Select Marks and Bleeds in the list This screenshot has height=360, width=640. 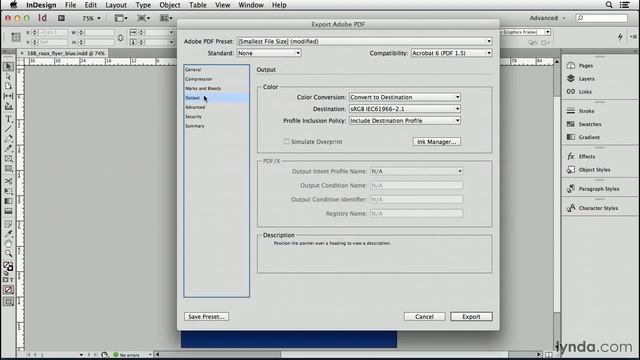[203, 89]
